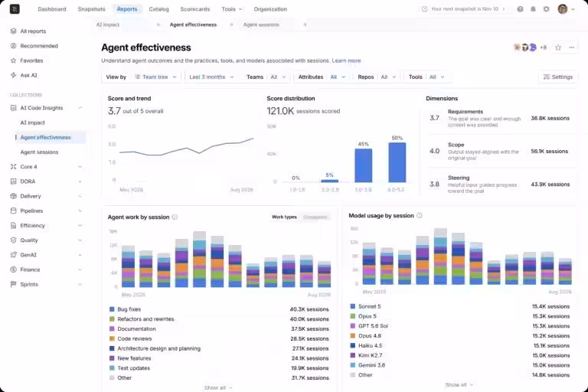Click the 4.0-5.0 score distribution bar

pos(397,162)
